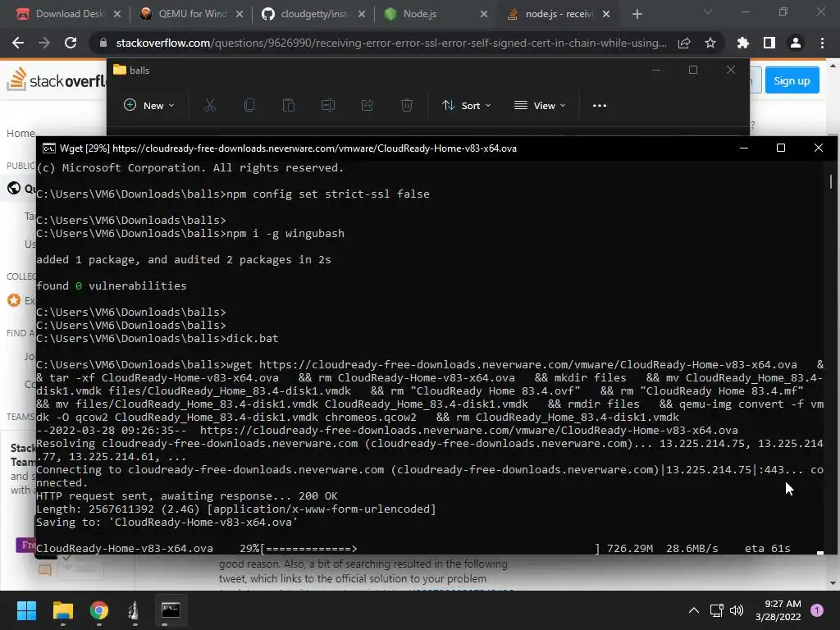Click the page scrollbar down arrow
This screenshot has width=840, height=630.
[833, 583]
